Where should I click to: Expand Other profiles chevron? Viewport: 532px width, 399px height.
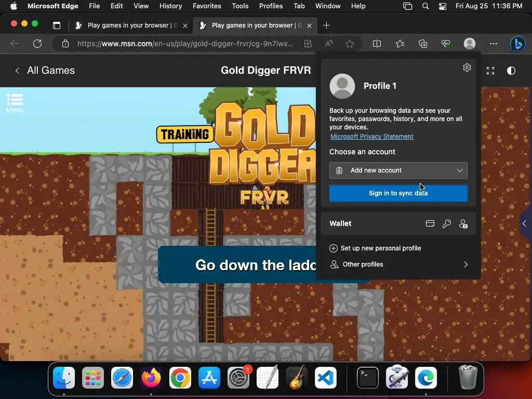(x=466, y=264)
